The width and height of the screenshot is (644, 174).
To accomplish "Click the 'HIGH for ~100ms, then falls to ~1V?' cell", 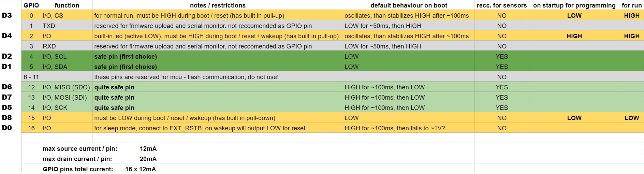I will click(x=409, y=128).
